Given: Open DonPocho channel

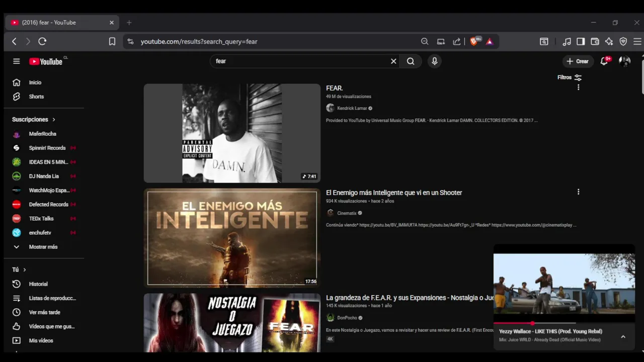Looking at the screenshot, I should (x=347, y=318).
